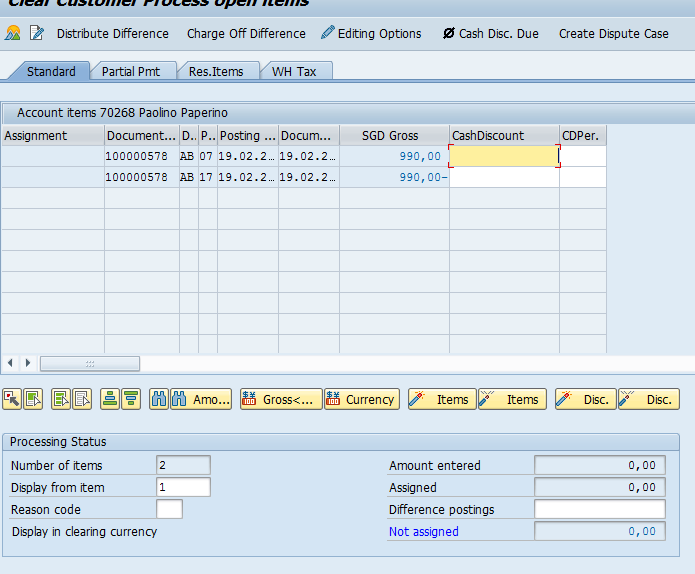695x574 pixels.
Task: Open the Res.Items tab
Action: pyautogui.click(x=216, y=71)
